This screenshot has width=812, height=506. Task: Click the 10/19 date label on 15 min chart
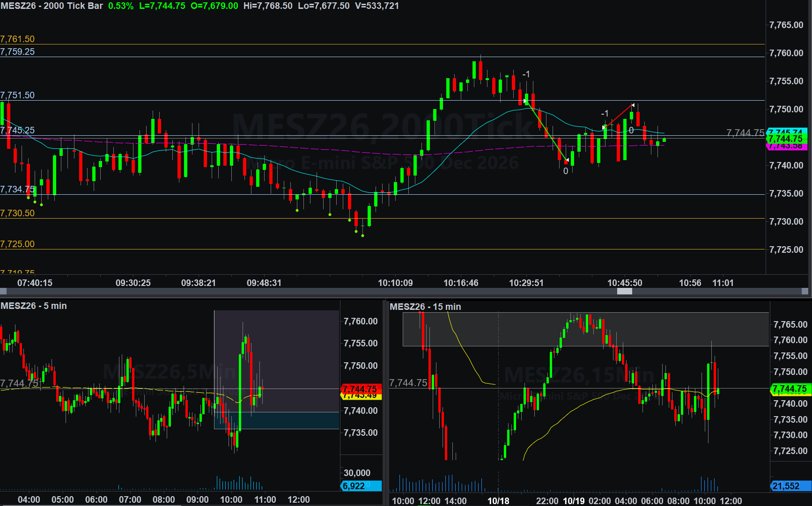tap(574, 501)
